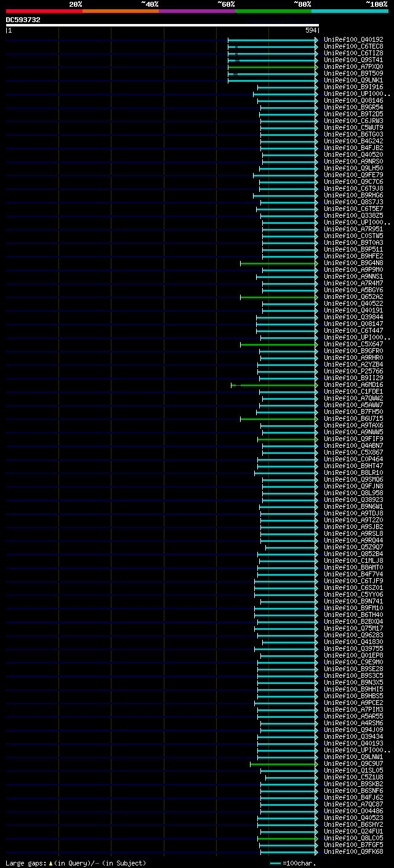The width and height of the screenshot is (394, 868).
Task: Select hit label UniRef100_P25766
Action: pyautogui.click(x=353, y=371)
